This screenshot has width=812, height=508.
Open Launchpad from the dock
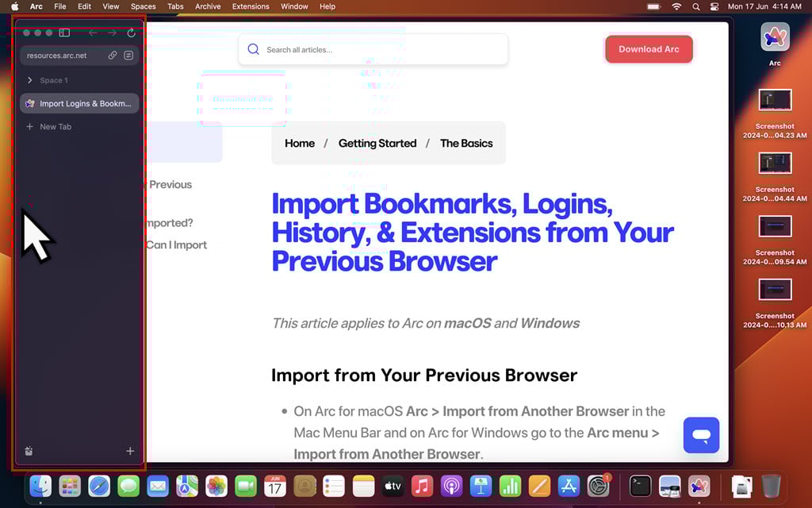click(x=70, y=487)
